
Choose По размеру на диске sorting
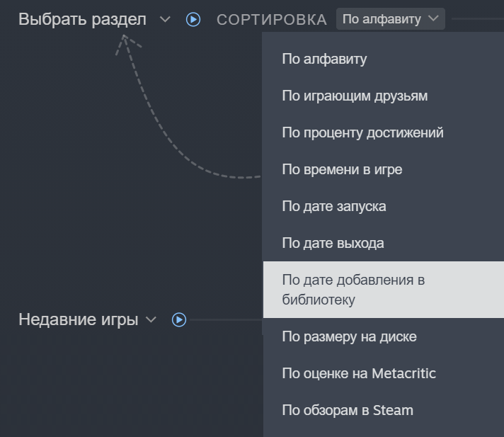349,336
